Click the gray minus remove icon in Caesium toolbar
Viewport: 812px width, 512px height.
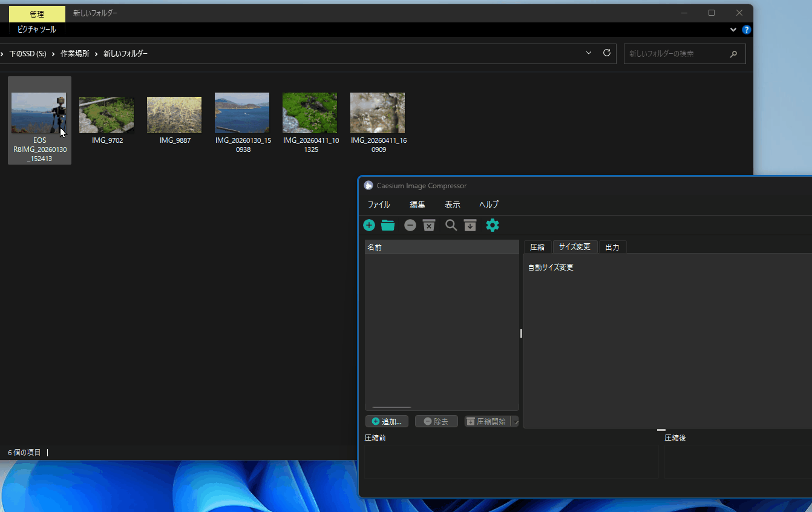[410, 225]
